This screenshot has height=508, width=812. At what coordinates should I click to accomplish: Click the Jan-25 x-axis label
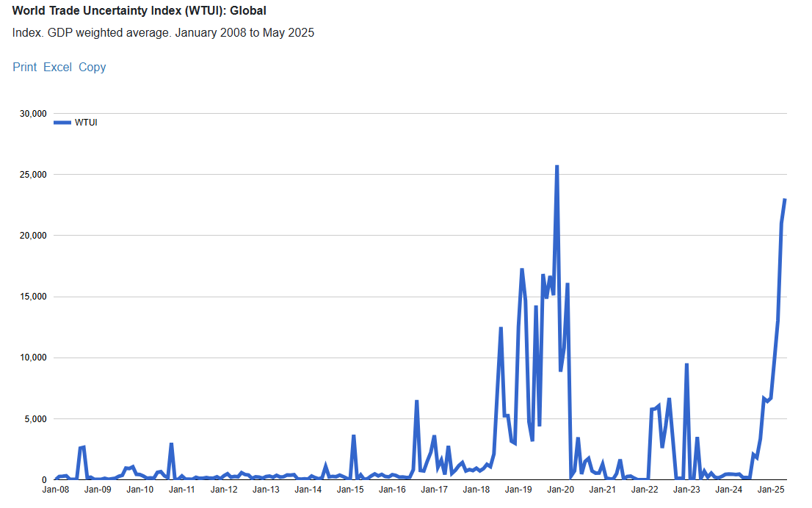point(771,490)
